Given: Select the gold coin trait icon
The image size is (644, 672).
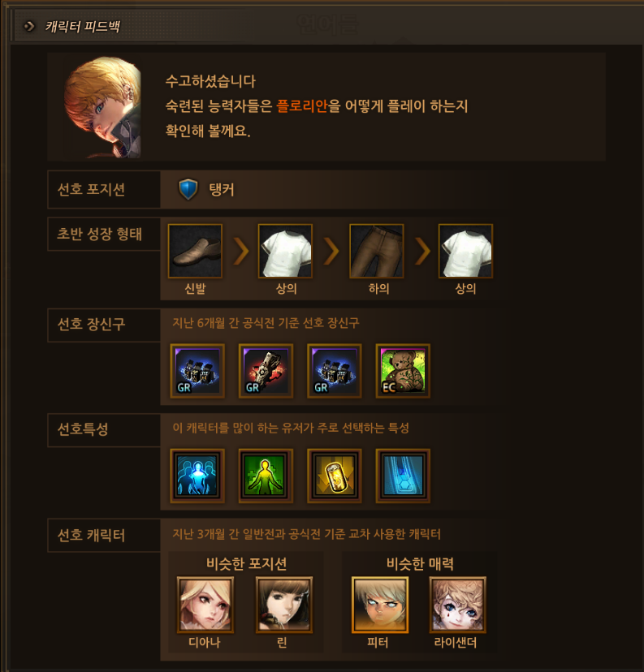Looking at the screenshot, I should point(335,476).
